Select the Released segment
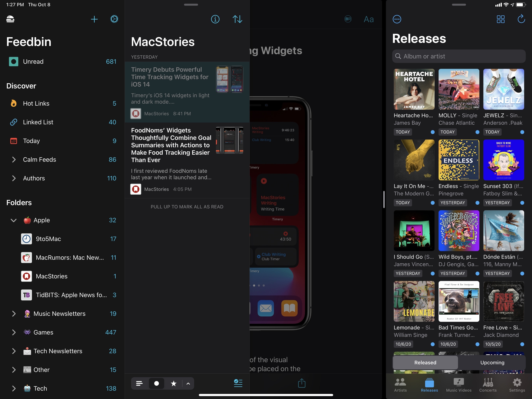The height and width of the screenshot is (399, 532). (425, 362)
